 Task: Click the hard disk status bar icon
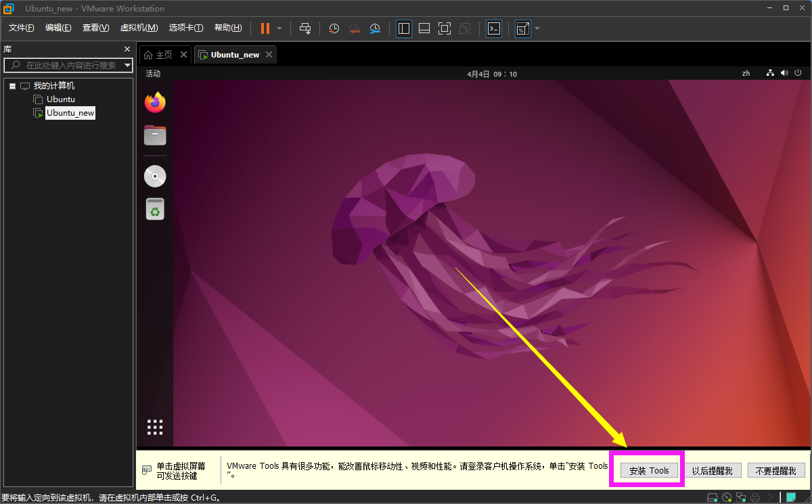[713, 497]
